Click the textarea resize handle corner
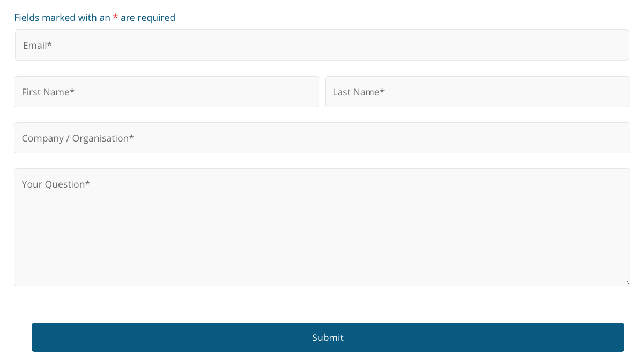The height and width of the screenshot is (364, 643). click(626, 283)
